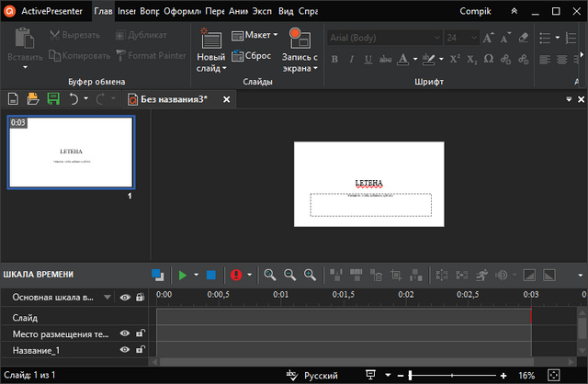Select slide 1 thumbnail in slide panel
The width and height of the screenshot is (588, 384).
click(x=71, y=152)
